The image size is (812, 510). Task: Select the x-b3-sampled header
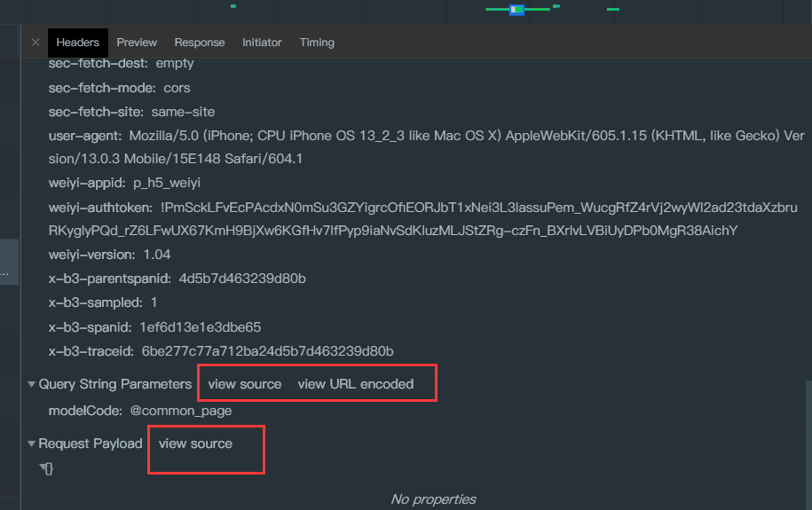click(x=103, y=302)
